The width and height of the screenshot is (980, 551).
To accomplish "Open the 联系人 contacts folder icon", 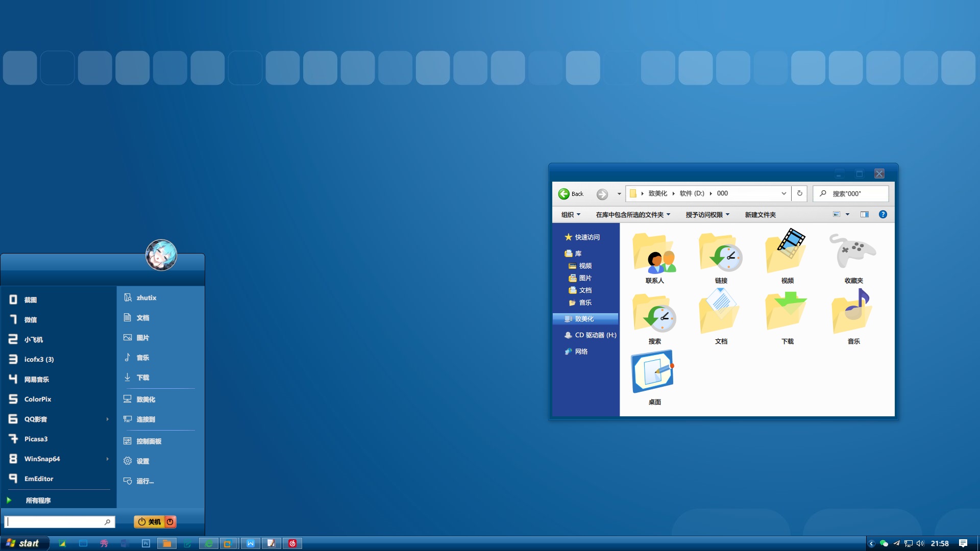I will pos(655,254).
